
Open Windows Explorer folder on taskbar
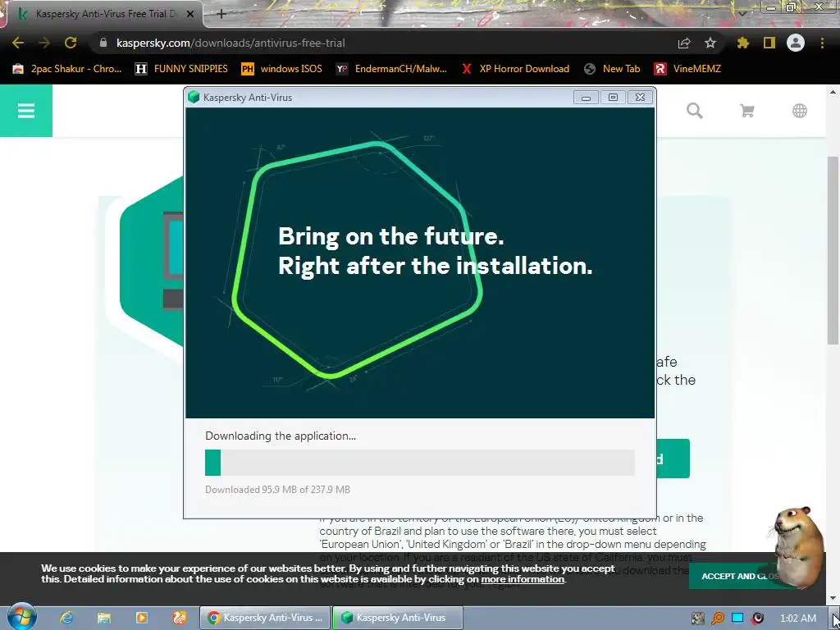coord(104,618)
